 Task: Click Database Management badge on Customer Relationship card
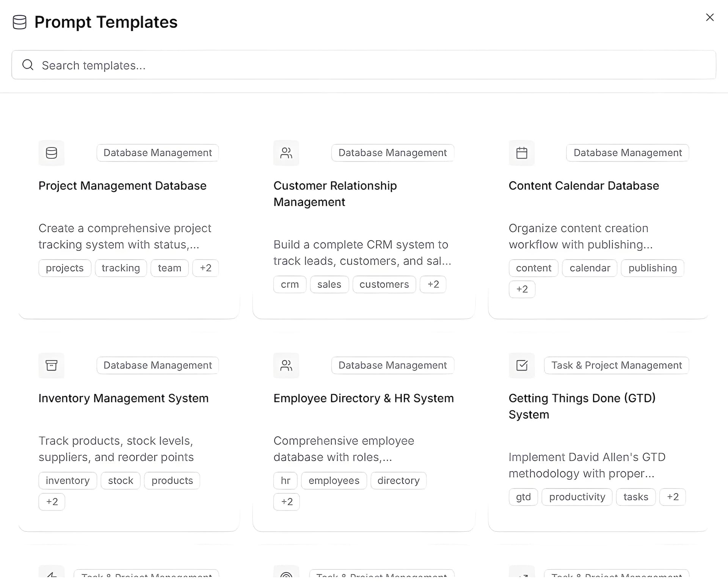point(393,153)
